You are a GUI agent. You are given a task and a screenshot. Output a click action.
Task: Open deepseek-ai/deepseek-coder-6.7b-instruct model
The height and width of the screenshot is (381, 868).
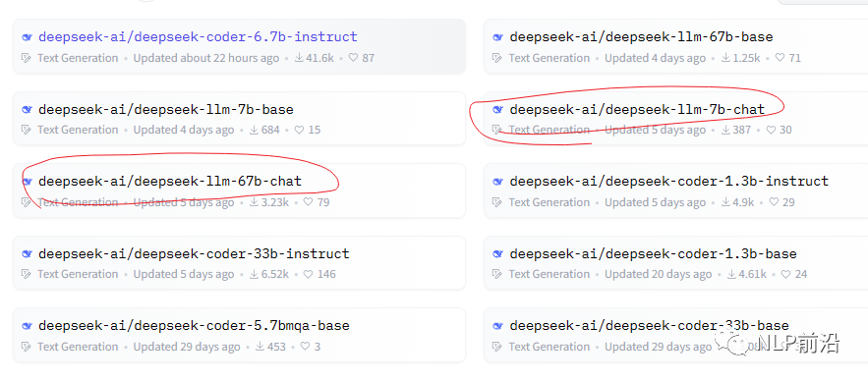click(x=198, y=37)
